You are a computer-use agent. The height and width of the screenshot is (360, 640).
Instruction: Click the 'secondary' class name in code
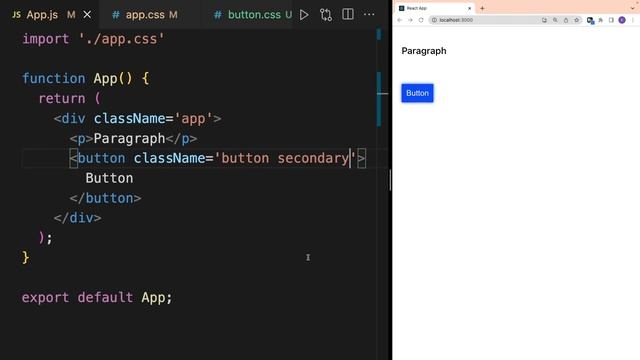[x=313, y=158]
